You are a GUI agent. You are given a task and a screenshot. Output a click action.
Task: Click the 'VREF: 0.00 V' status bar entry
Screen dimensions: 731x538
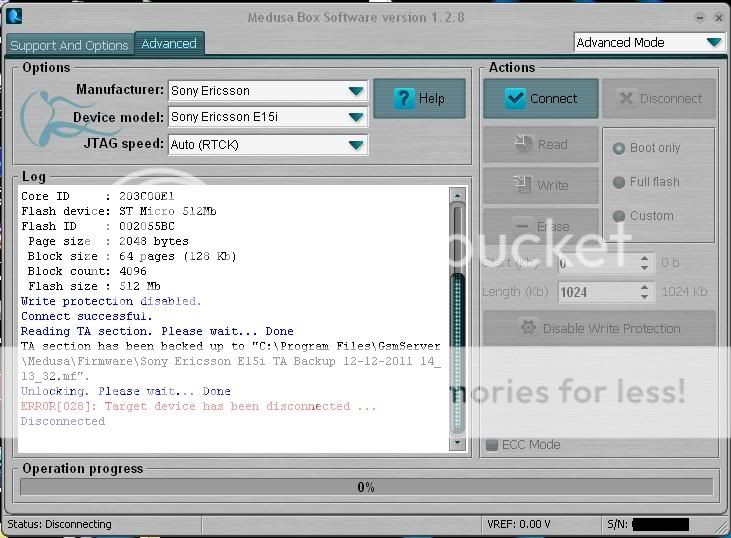[x=519, y=524]
